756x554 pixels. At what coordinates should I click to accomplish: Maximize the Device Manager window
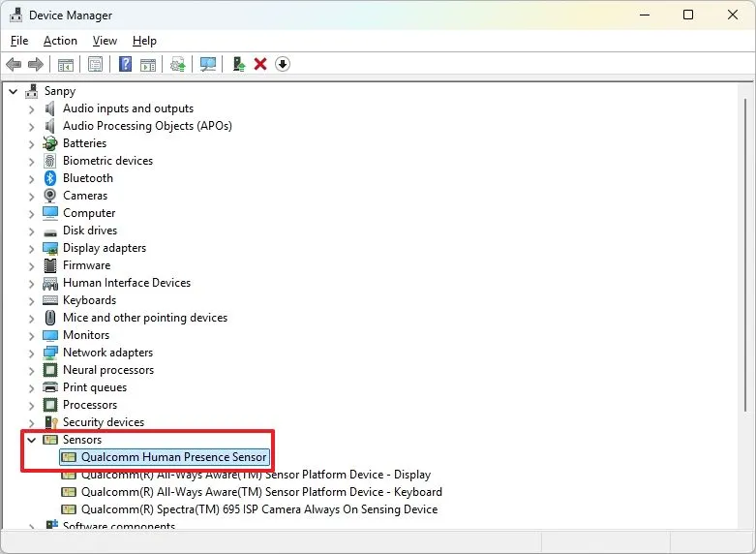pyautogui.click(x=688, y=15)
